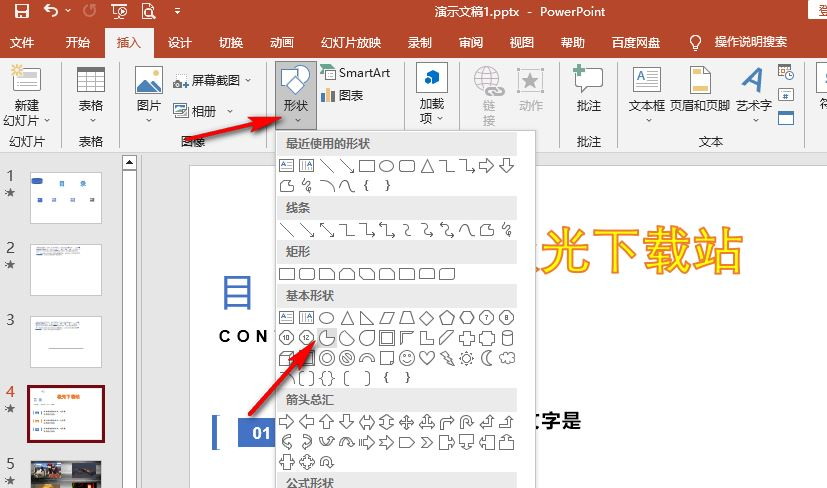Screen dimensions: 827x488
Task: Choose the first plain rectangle under 矩形
Action: tap(287, 274)
